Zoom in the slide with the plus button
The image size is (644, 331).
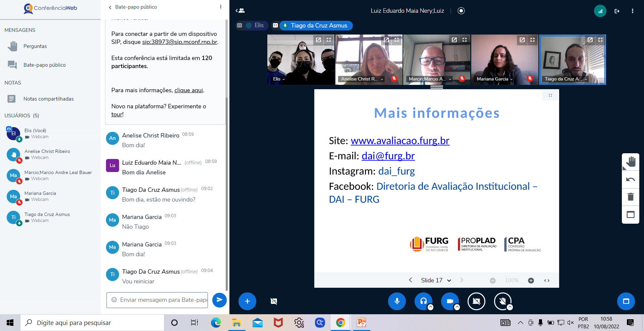pyautogui.click(x=531, y=281)
